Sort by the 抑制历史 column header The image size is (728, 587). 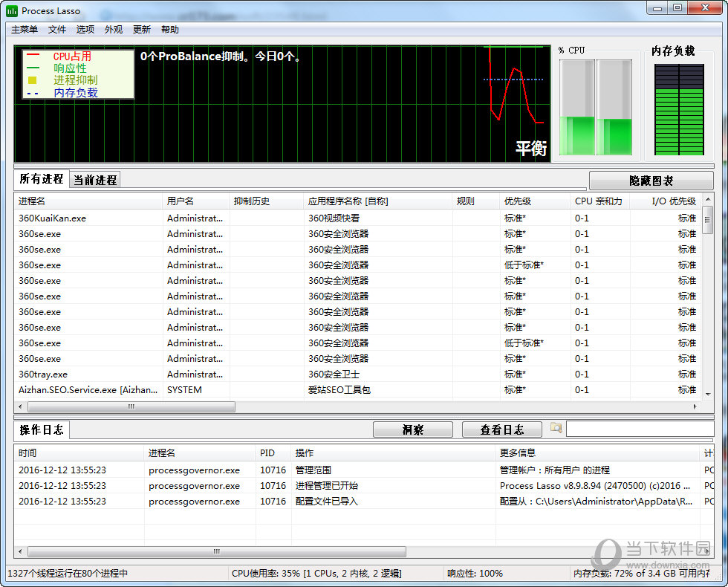point(267,201)
